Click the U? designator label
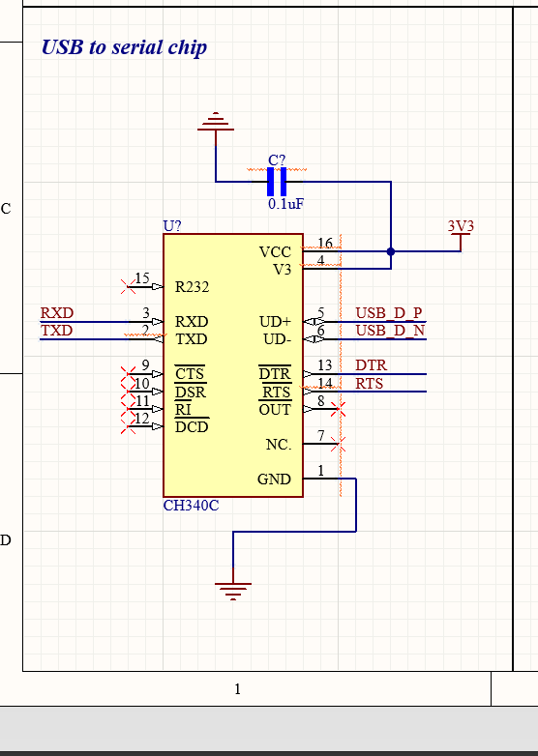The width and height of the screenshot is (538, 756). pyautogui.click(x=172, y=226)
